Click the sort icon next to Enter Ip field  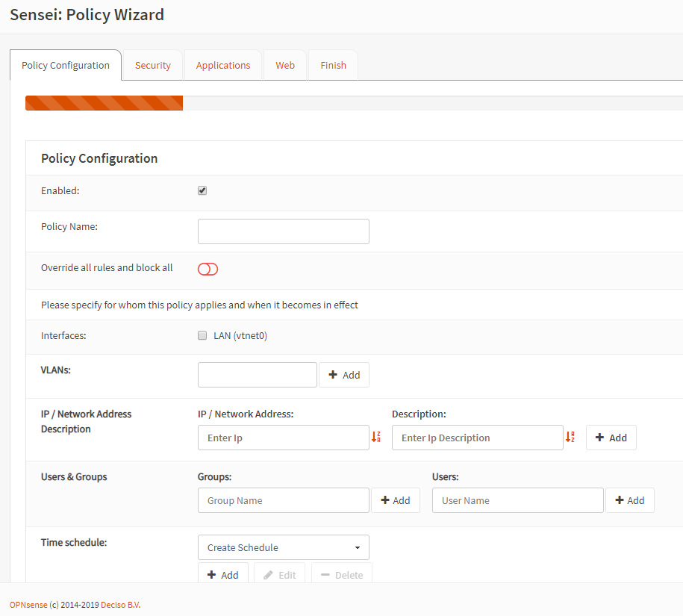(376, 437)
